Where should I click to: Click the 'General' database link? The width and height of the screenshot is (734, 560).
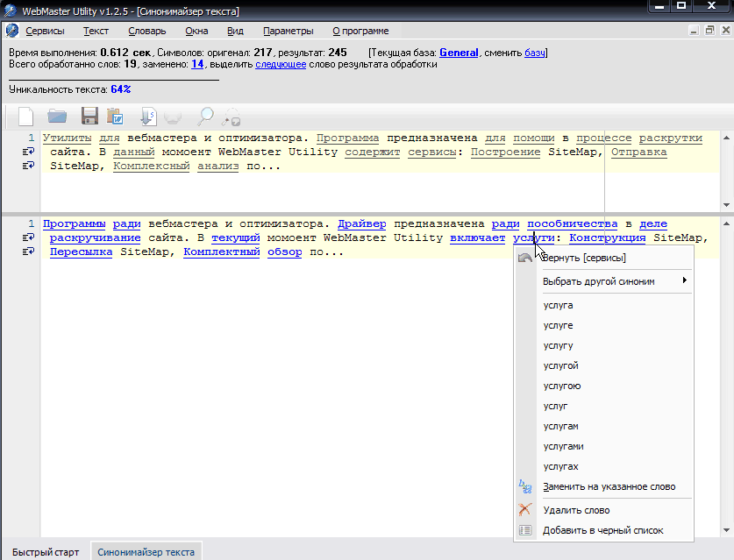pyautogui.click(x=459, y=53)
